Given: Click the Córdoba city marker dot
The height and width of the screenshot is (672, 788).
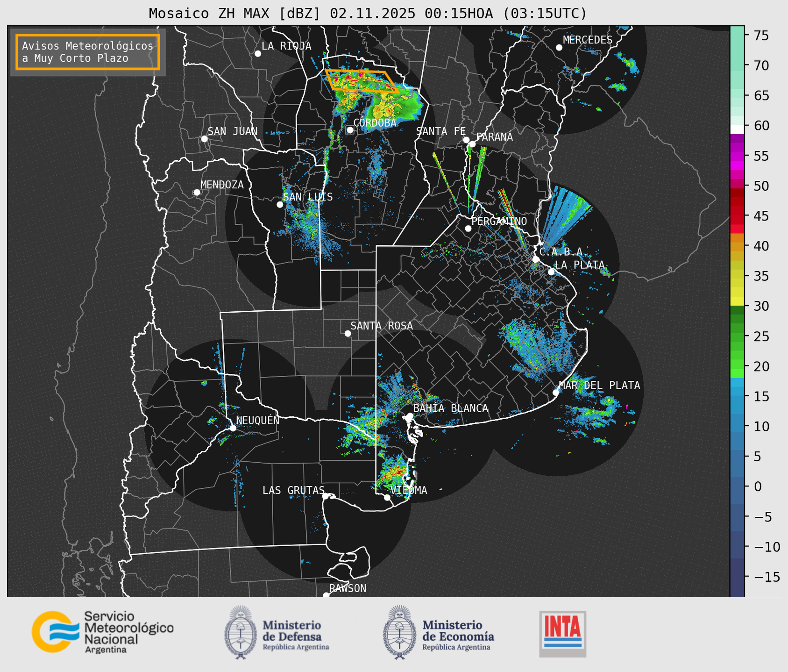Looking at the screenshot, I should pos(350,130).
